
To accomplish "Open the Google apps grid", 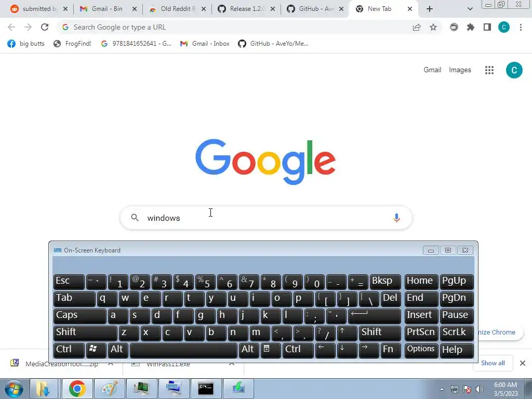I will 489,70.
